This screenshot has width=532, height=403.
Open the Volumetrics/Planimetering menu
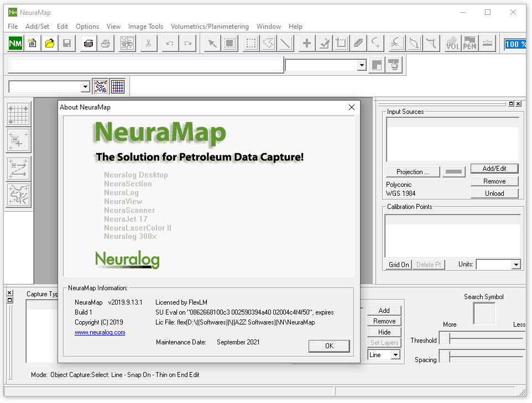click(x=210, y=26)
